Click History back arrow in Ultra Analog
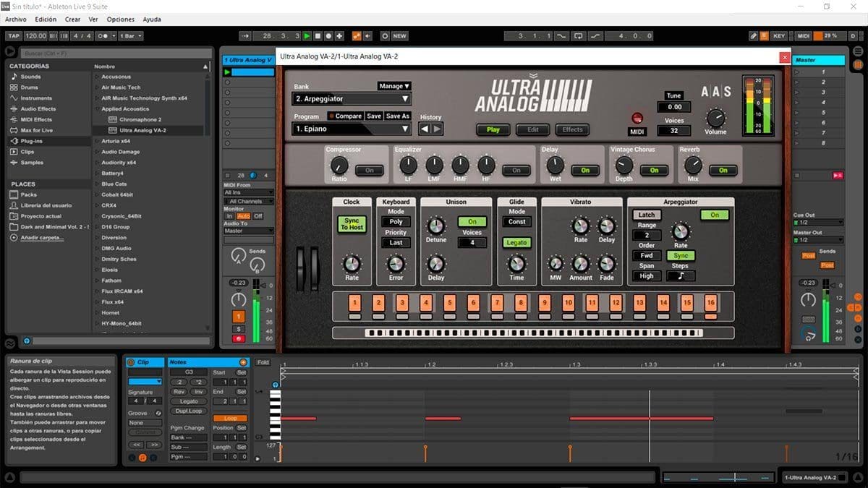This screenshot has height=488, width=868. pyautogui.click(x=425, y=129)
